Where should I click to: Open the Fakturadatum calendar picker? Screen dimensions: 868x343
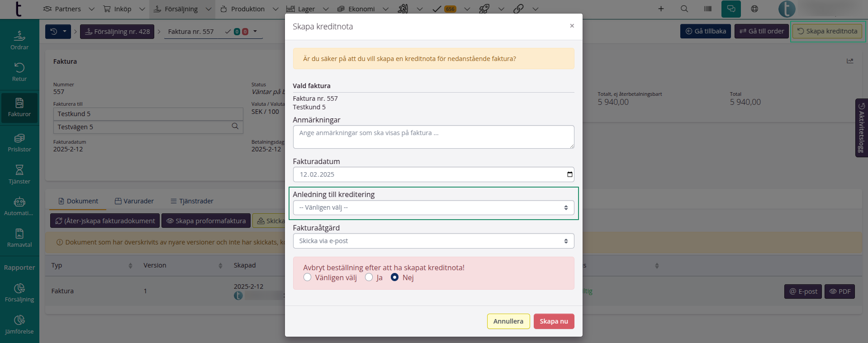[570, 174]
